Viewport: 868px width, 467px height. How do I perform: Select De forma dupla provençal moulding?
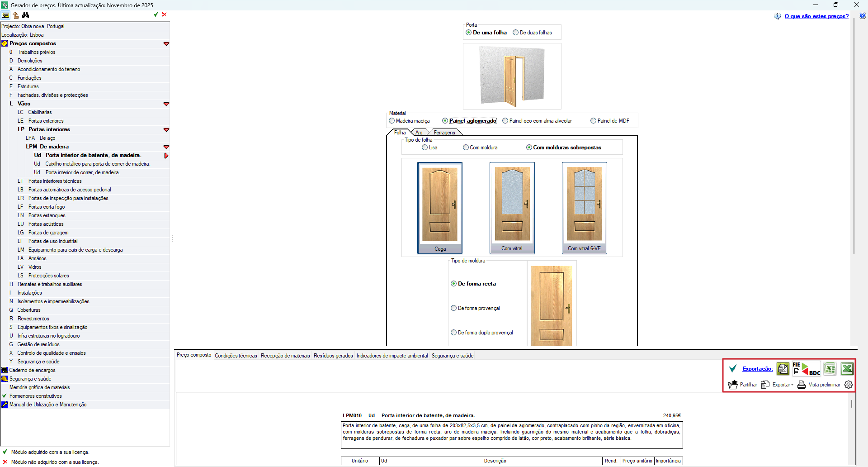click(x=454, y=333)
